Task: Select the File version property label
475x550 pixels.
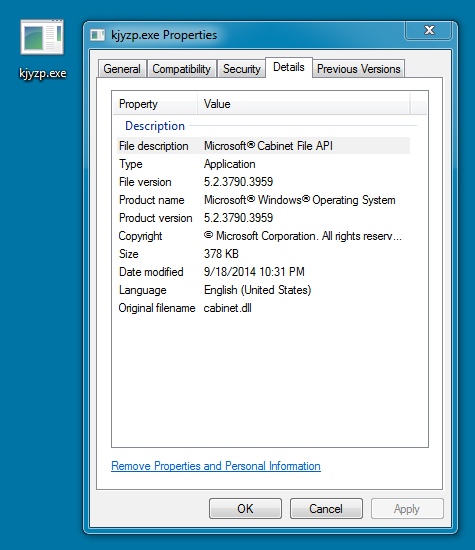Action: [145, 182]
